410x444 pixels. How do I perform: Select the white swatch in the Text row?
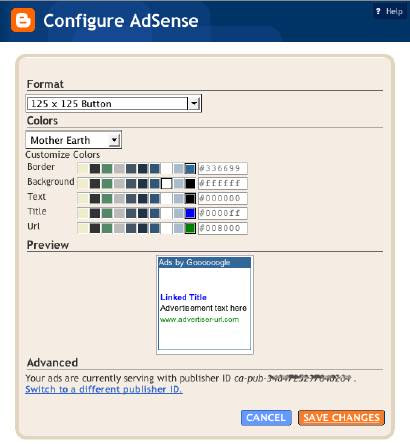tap(167, 198)
